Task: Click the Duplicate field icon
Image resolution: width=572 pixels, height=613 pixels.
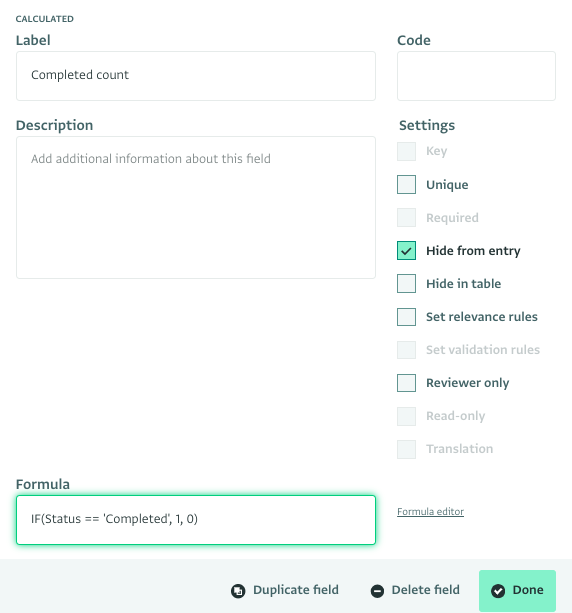Action: (238, 591)
